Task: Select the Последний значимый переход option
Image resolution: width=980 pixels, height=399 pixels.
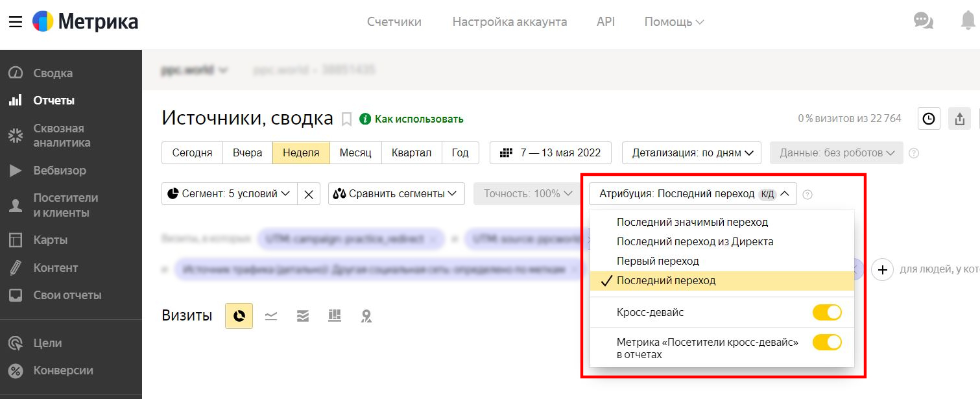Action: click(692, 222)
